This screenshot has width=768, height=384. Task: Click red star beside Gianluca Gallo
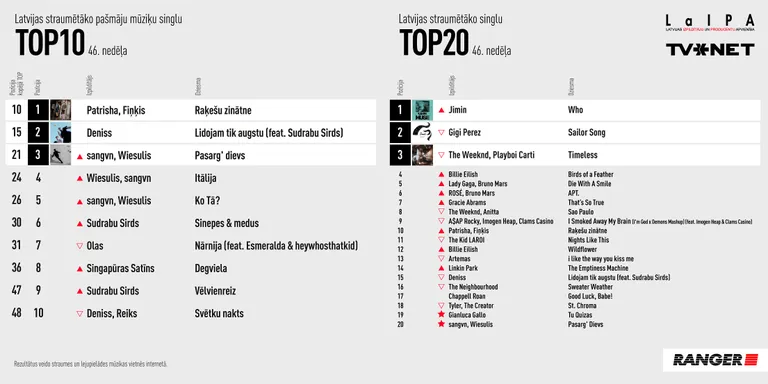(441, 315)
